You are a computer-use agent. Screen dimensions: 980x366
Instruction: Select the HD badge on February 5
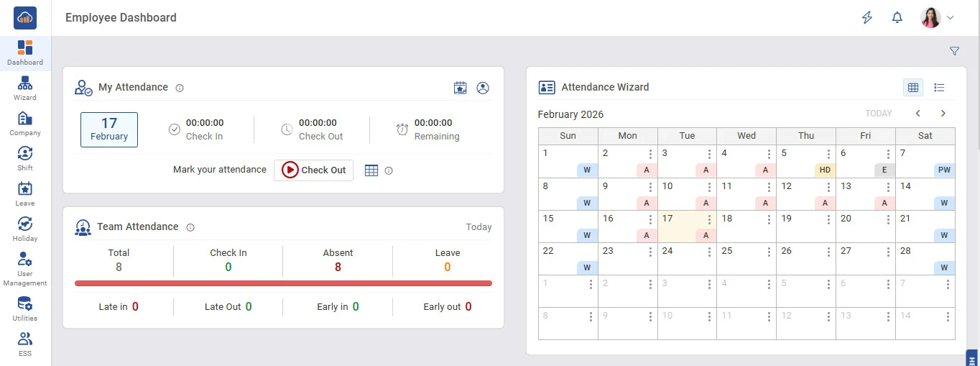(x=825, y=170)
